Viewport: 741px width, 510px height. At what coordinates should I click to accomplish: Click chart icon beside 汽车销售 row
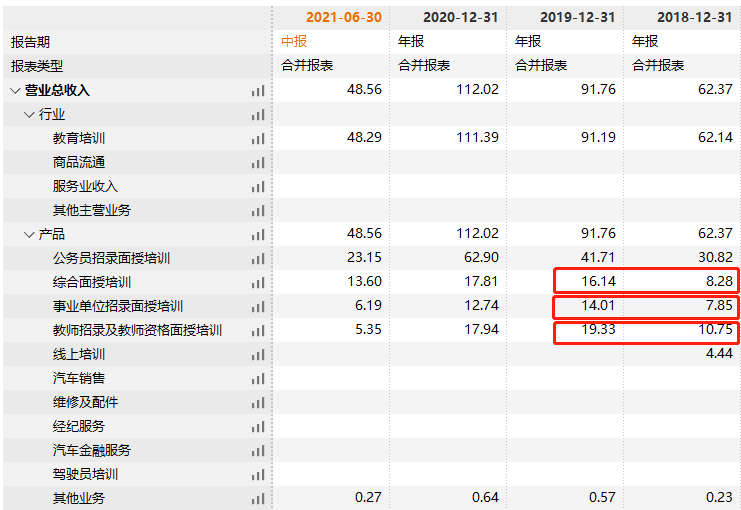[258, 378]
